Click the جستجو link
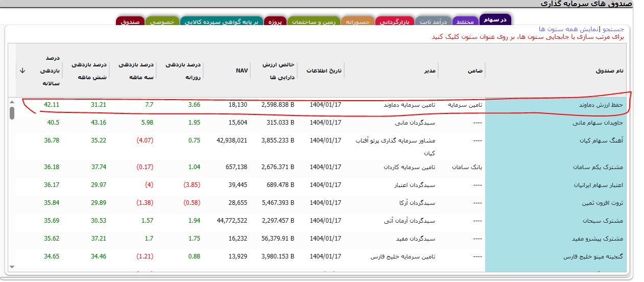This screenshot has height=282, width=644. click(x=613, y=29)
